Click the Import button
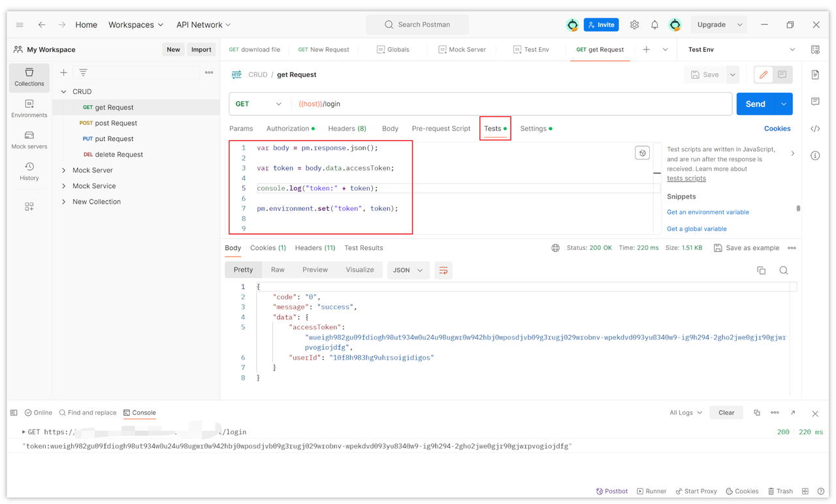 201,50
